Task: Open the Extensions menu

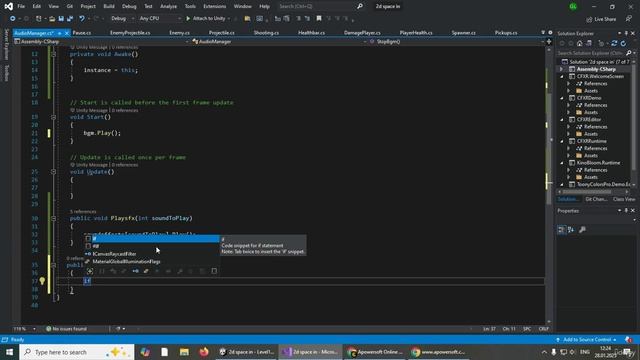Action: point(214,7)
